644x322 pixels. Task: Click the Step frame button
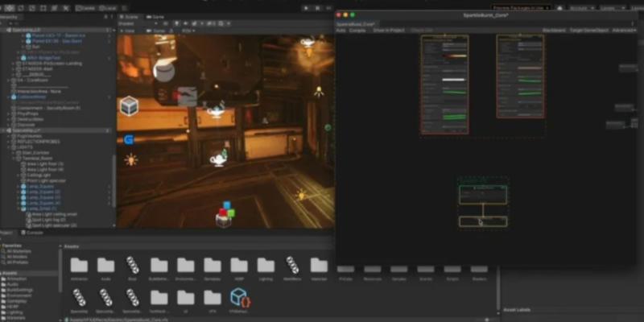pos(328,8)
